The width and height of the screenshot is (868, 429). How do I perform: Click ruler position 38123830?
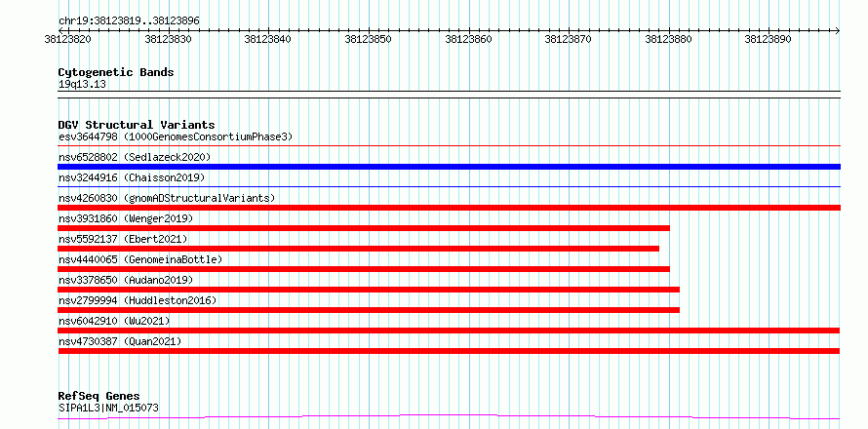(x=168, y=39)
